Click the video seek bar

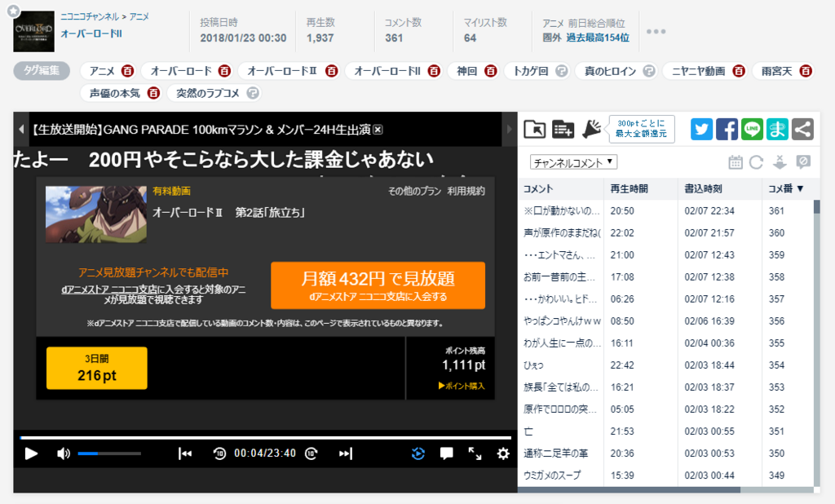(x=265, y=438)
